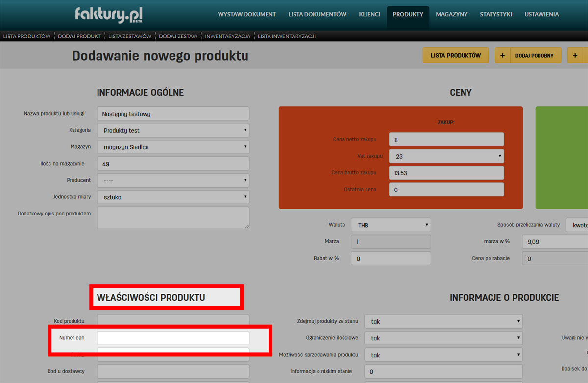The width and height of the screenshot is (588, 383).
Task: Open Wystaw dokument menu
Action: 247,14
